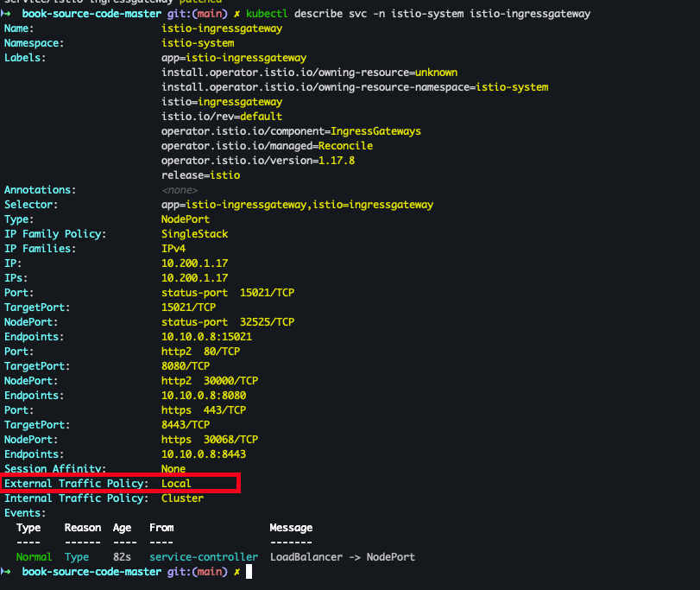Click the terminal cursor at the last prompt
700x590 pixels.
(249, 572)
